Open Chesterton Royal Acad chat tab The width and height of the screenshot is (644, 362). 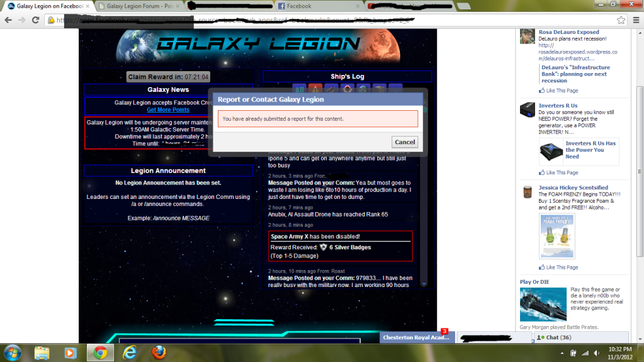coord(415,337)
